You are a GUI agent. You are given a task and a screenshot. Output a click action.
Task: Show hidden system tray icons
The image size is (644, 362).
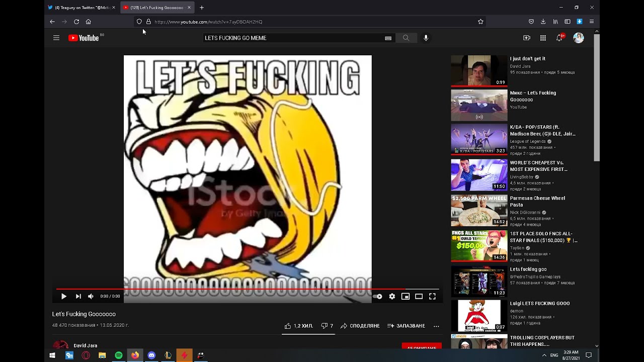click(544, 355)
